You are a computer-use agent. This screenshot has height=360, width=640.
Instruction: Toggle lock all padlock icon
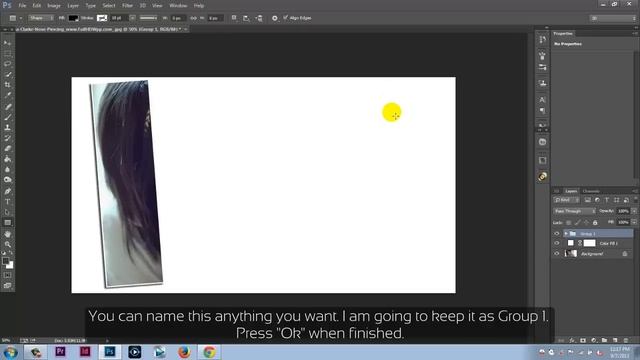click(x=595, y=222)
